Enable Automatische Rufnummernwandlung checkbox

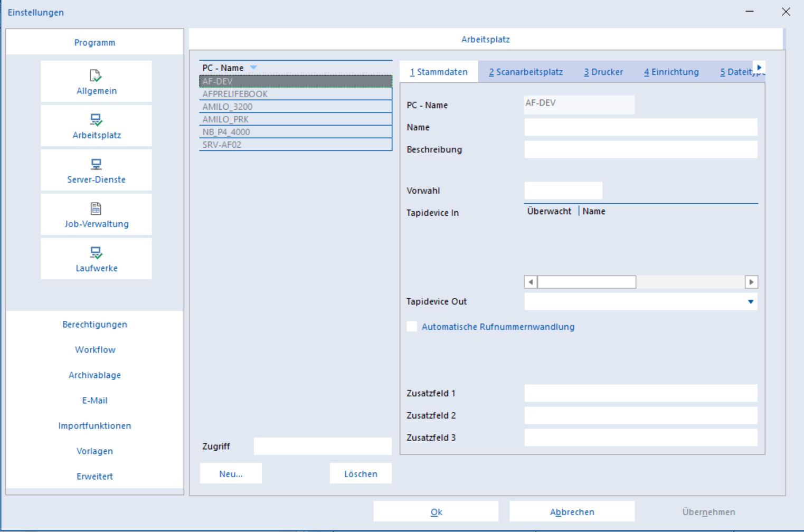pyautogui.click(x=412, y=327)
